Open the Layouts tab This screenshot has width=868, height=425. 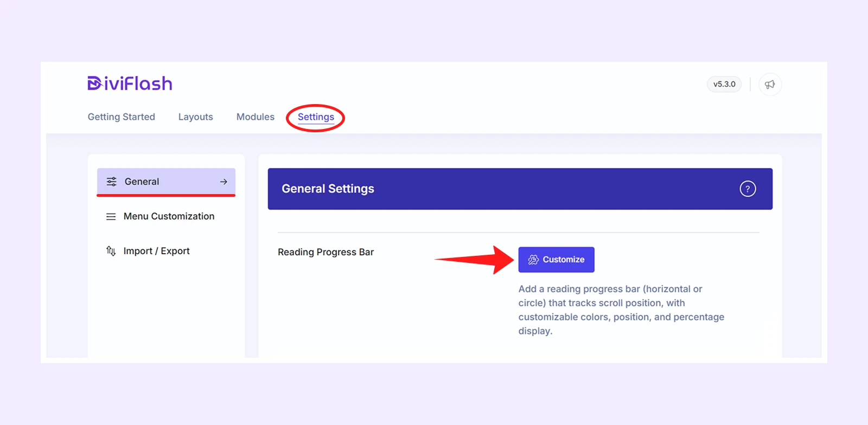point(196,117)
